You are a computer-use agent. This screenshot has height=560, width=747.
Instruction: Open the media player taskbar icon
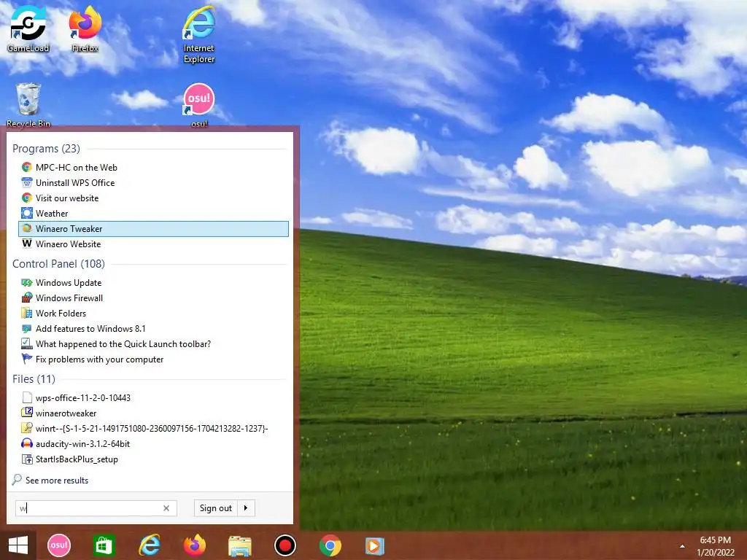tap(374, 545)
